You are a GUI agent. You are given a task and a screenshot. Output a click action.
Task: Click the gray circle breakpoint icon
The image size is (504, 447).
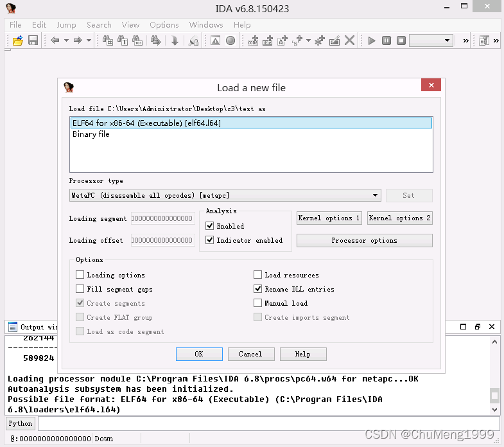pos(230,40)
